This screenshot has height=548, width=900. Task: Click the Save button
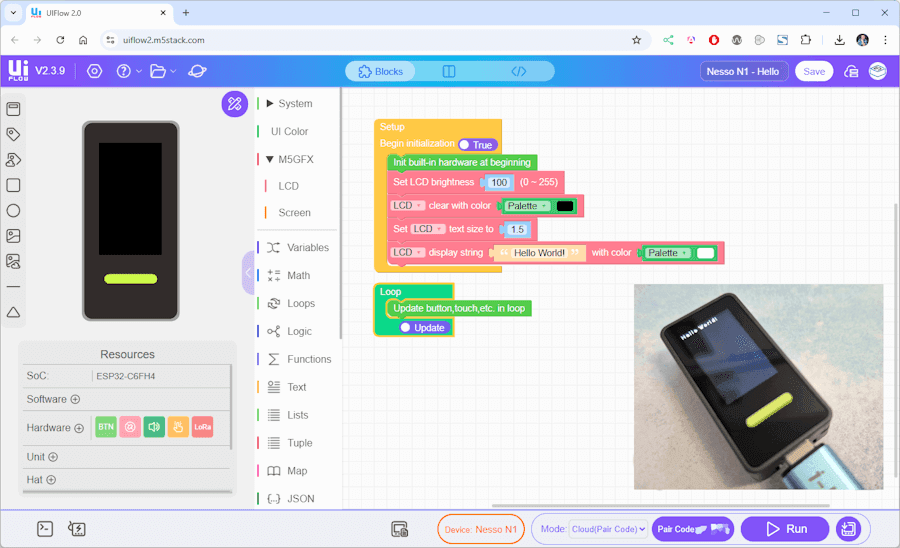814,71
